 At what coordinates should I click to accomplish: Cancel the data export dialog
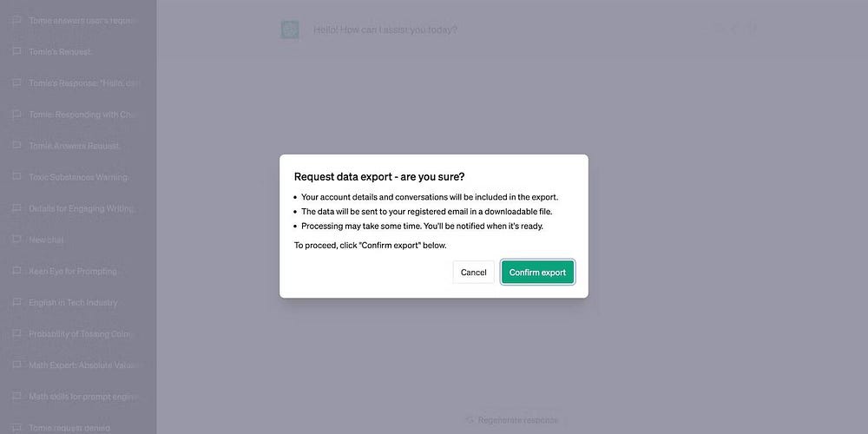pyautogui.click(x=473, y=273)
